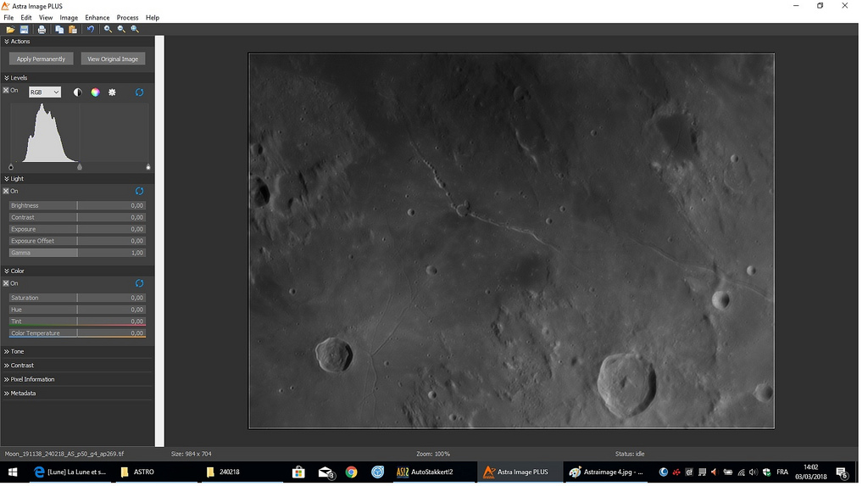Click the white gear icon in Levels
The width and height of the screenshot is (868, 486).
coord(112,92)
